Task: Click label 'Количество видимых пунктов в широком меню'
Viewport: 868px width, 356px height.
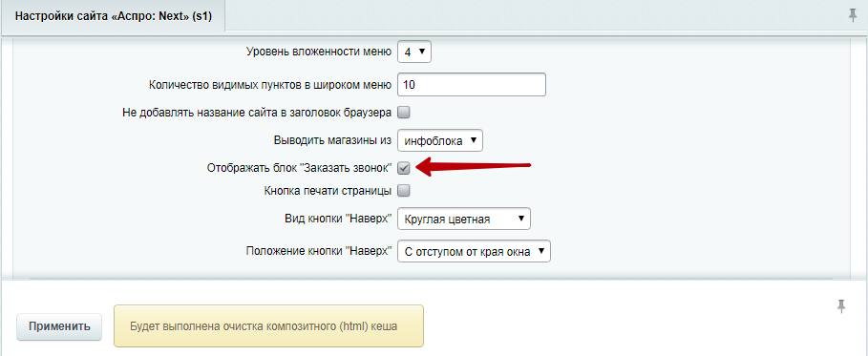Action: tap(270, 85)
